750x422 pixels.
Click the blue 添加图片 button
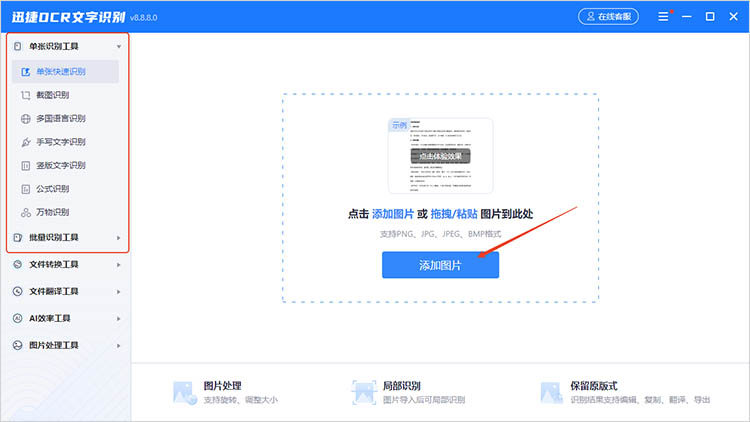pyautogui.click(x=440, y=265)
